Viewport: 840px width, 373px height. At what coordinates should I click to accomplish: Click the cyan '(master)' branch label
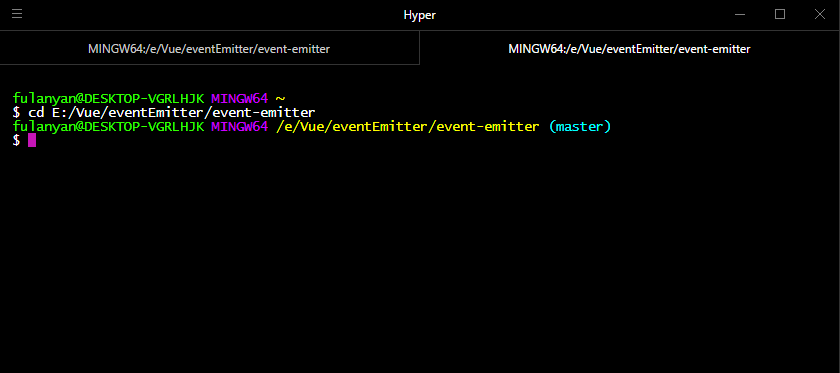pyautogui.click(x=580, y=127)
